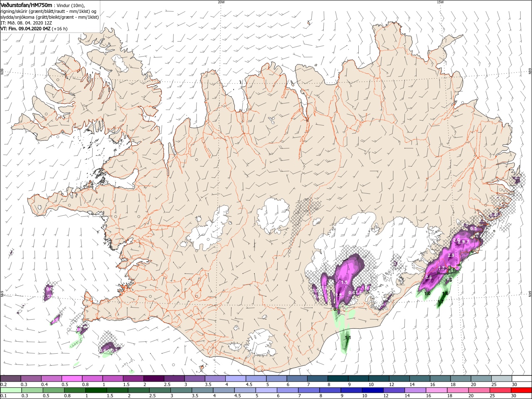Image resolution: width=532 pixels, height=399 pixels.
Task: Select the deep navy blue swatch in the bottom legend
Action: coord(372,390)
